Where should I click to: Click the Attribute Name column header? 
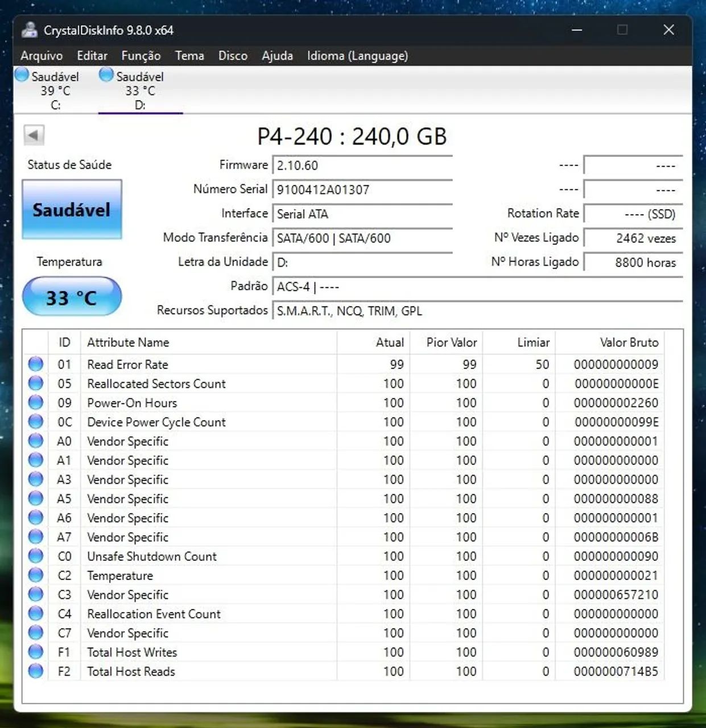coord(209,342)
